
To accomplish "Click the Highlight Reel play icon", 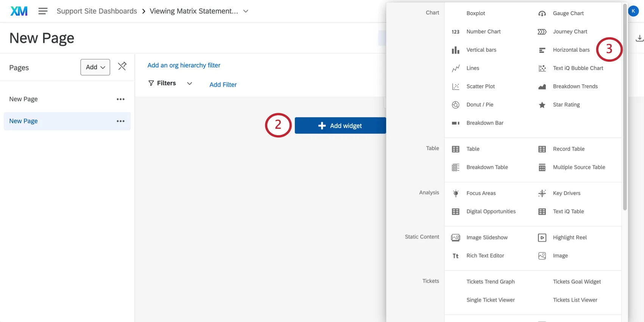I will [542, 238].
